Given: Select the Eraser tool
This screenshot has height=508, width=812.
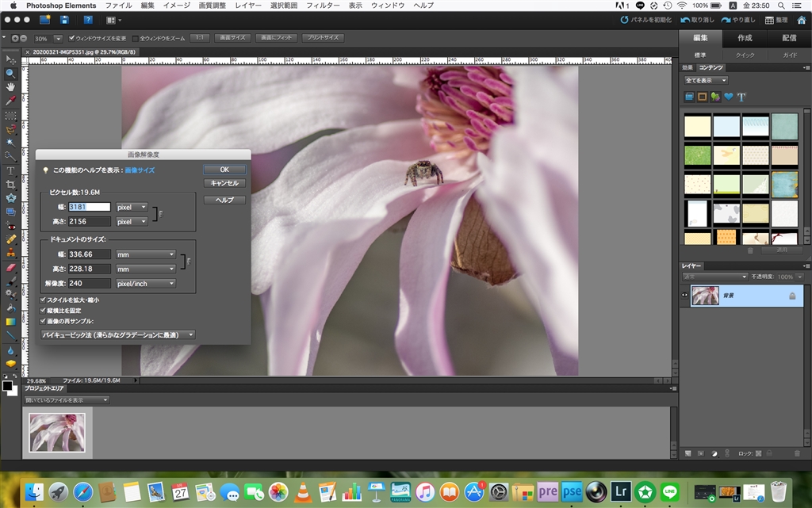Looking at the screenshot, I should [x=11, y=267].
